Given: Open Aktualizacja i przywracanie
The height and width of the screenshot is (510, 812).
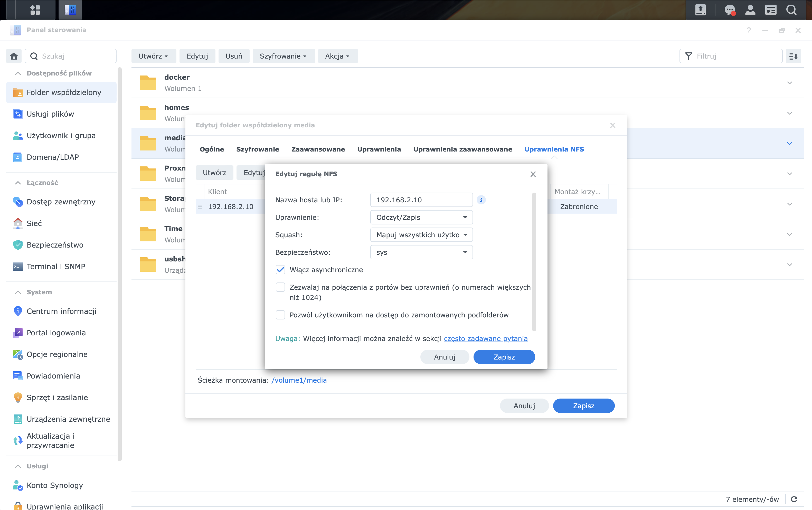Looking at the screenshot, I should (x=61, y=440).
